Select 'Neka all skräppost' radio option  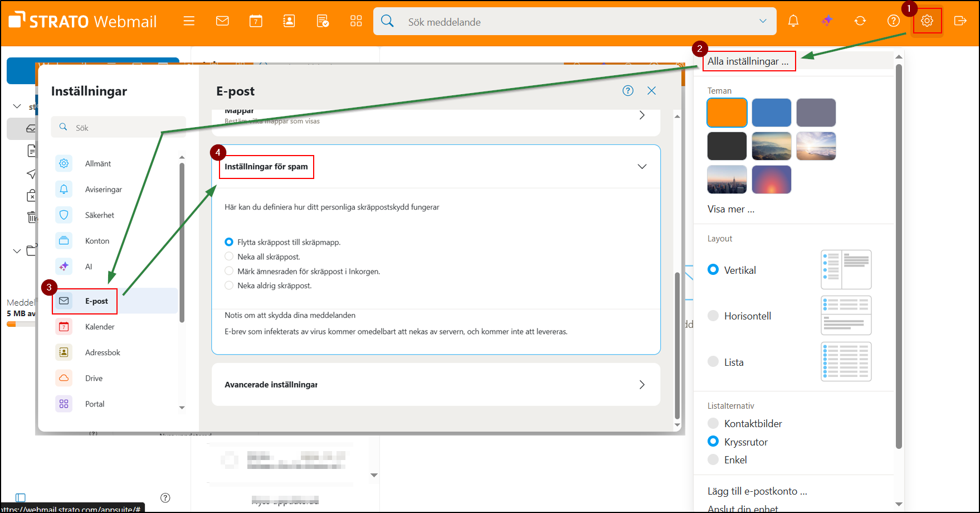[229, 256]
